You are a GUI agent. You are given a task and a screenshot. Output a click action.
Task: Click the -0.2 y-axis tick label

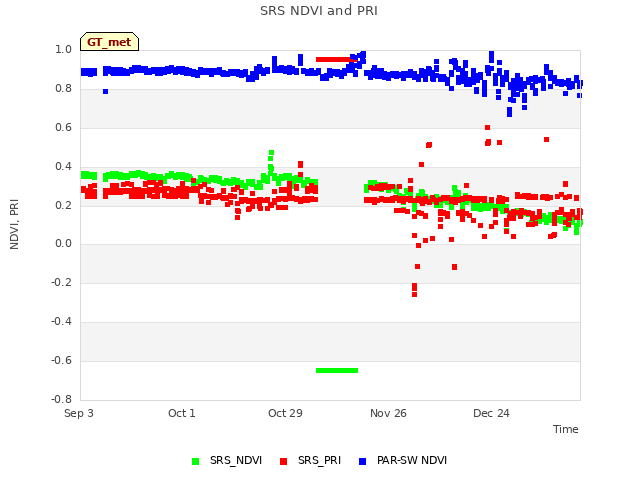click(61, 282)
